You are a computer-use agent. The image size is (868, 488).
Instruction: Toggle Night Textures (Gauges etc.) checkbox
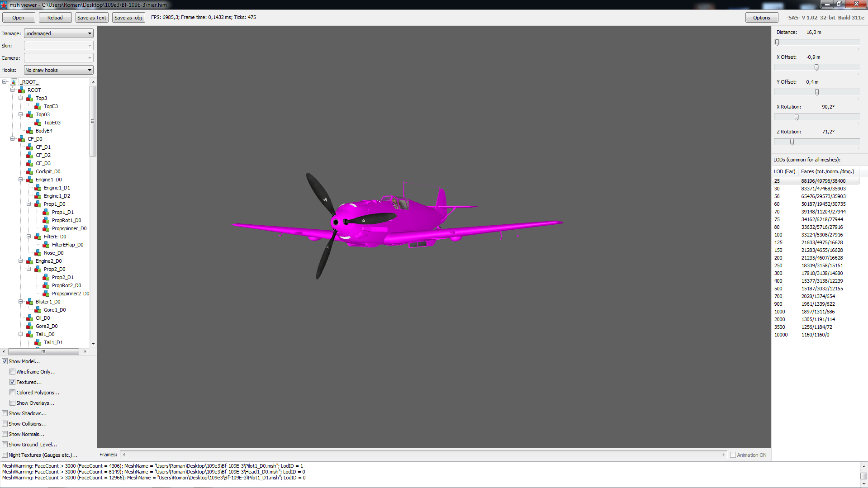[x=5, y=455]
